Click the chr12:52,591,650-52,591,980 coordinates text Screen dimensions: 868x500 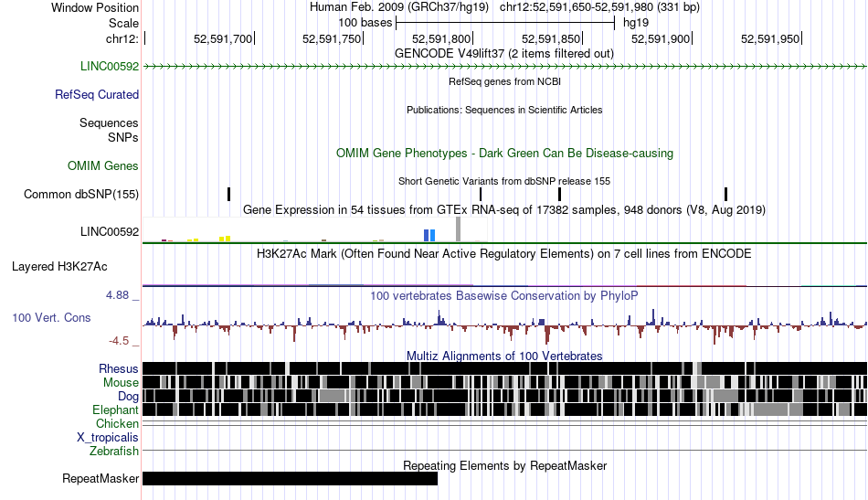pyautogui.click(x=599, y=7)
